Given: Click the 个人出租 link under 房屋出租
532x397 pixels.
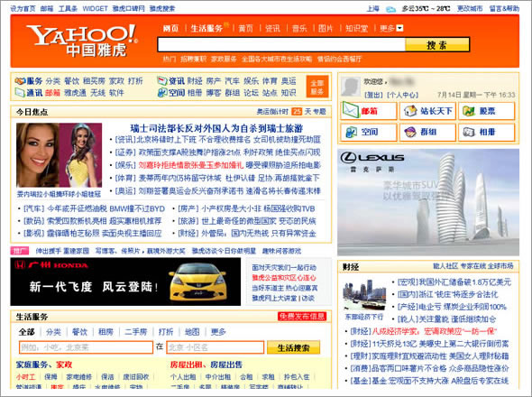Looking at the screenshot, I should point(183,377).
